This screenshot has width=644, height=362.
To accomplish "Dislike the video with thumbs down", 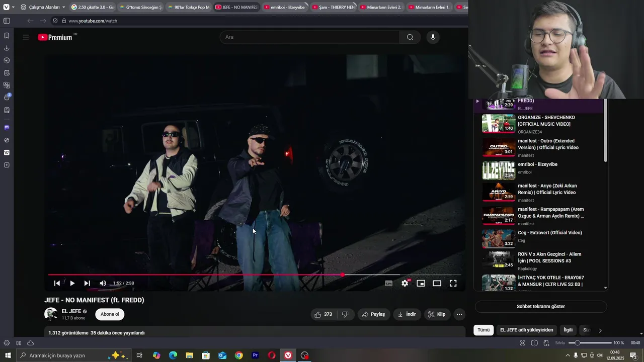I will [345, 314].
